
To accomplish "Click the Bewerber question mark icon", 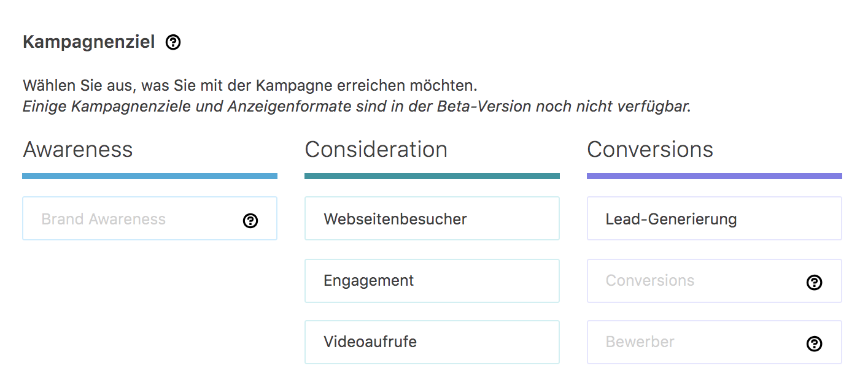I will (x=814, y=343).
